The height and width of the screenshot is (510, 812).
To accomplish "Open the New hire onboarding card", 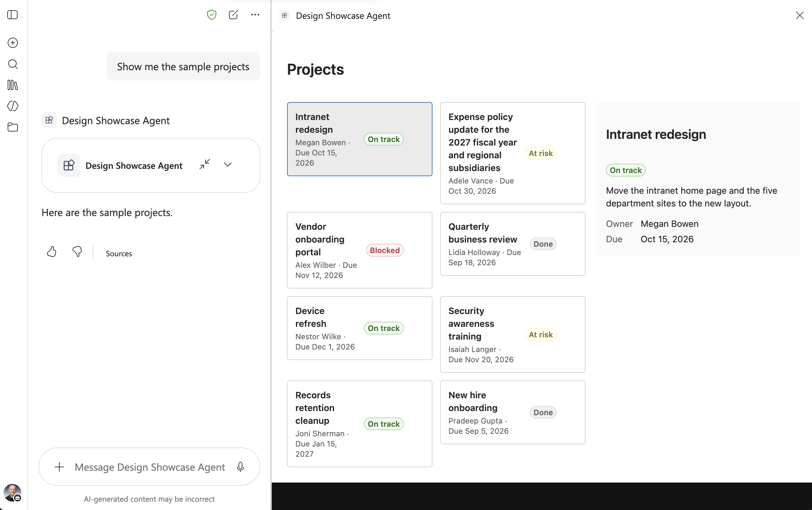I will [x=513, y=413].
